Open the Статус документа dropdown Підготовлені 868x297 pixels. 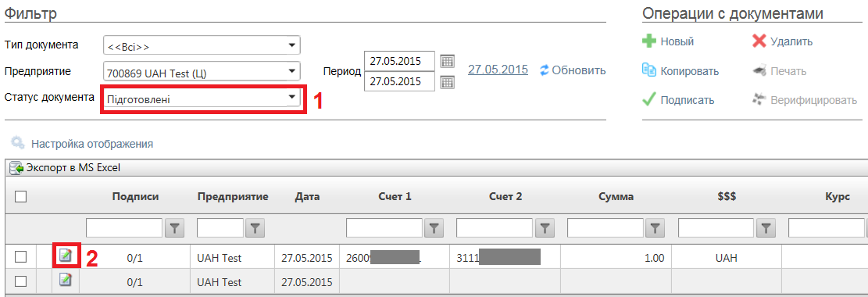pos(202,98)
